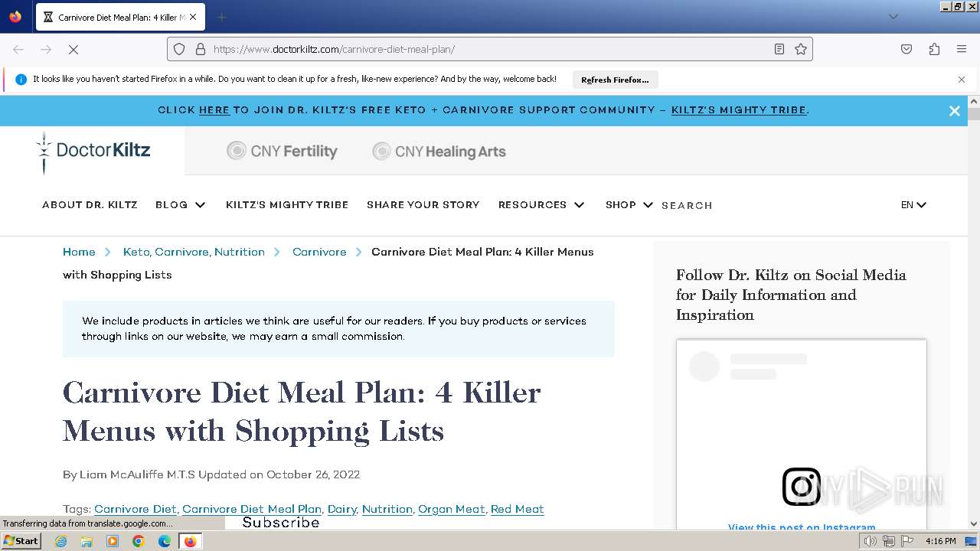Close the blue community banner
The image size is (980, 551).
click(x=955, y=111)
